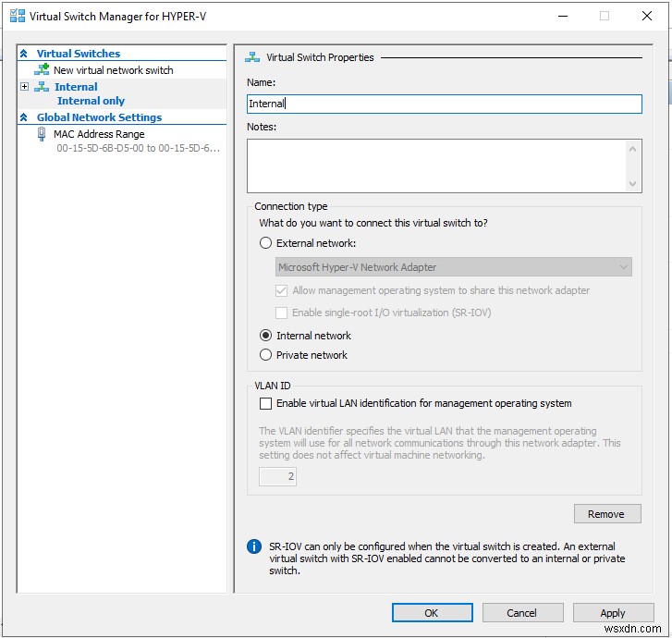
Task: Select New virtual network switch item
Action: 113,70
